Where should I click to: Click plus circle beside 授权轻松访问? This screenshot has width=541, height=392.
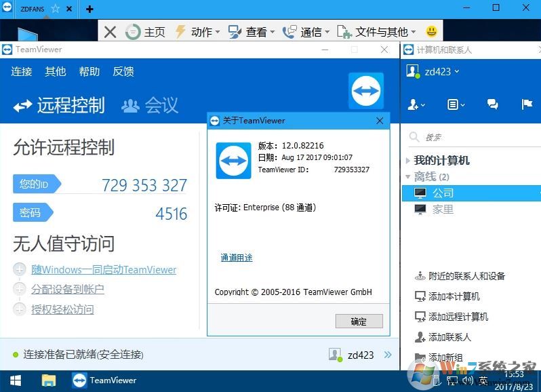[19, 309]
